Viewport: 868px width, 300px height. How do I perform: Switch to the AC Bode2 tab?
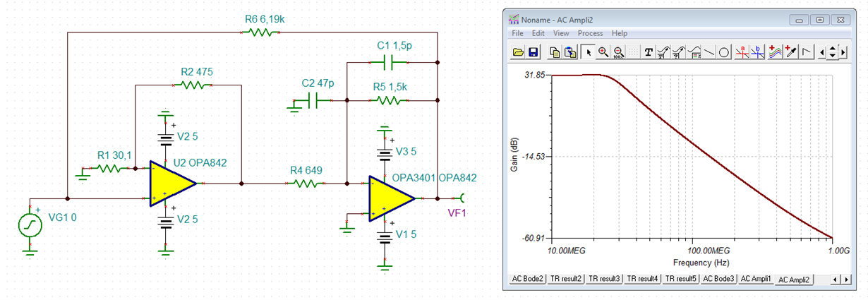(528, 279)
